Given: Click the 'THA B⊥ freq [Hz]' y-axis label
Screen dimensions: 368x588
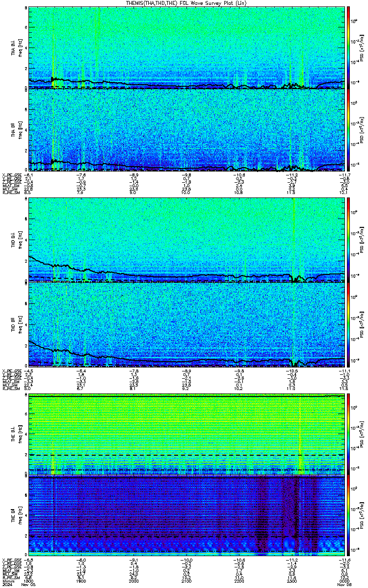Looking at the screenshot, I should (x=16, y=48).
